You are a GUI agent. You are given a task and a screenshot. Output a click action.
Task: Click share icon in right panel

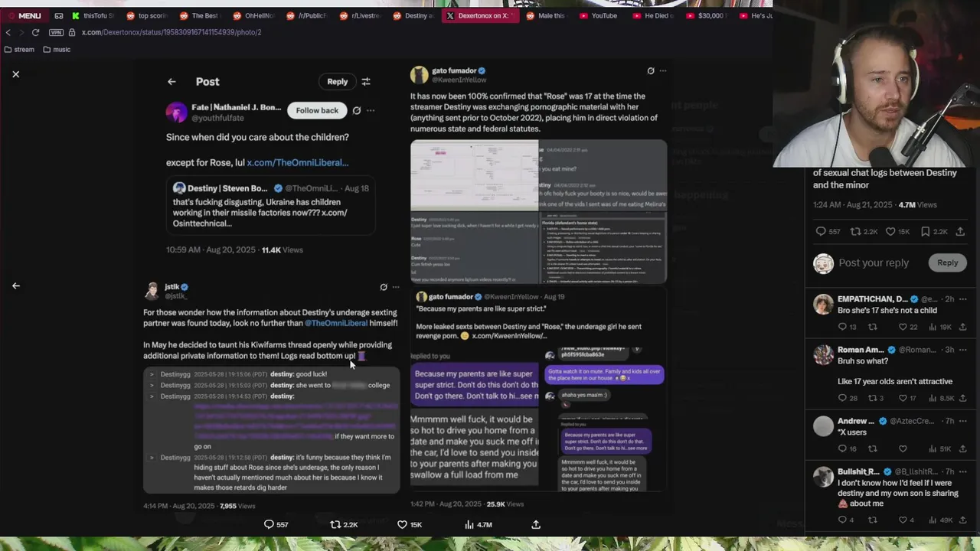point(960,232)
